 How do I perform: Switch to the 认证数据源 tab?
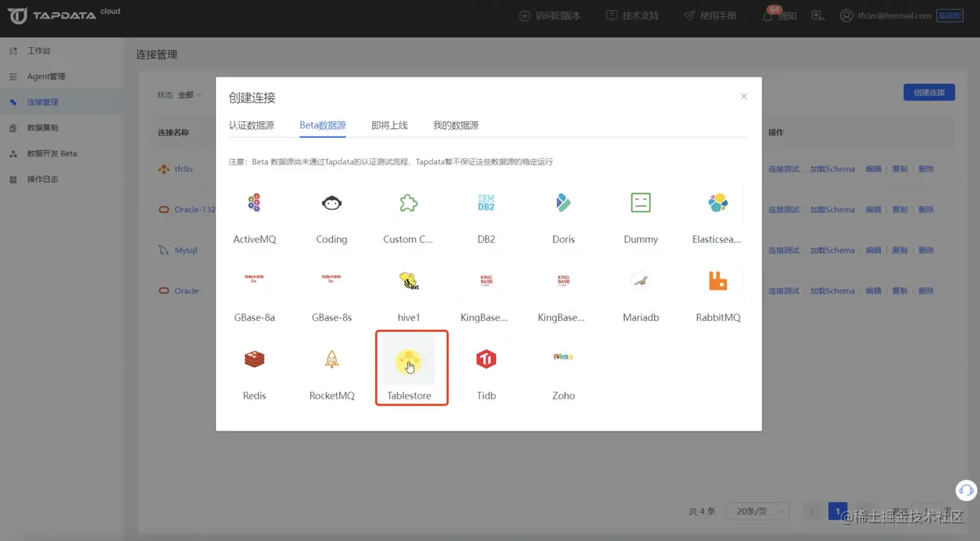(251, 125)
